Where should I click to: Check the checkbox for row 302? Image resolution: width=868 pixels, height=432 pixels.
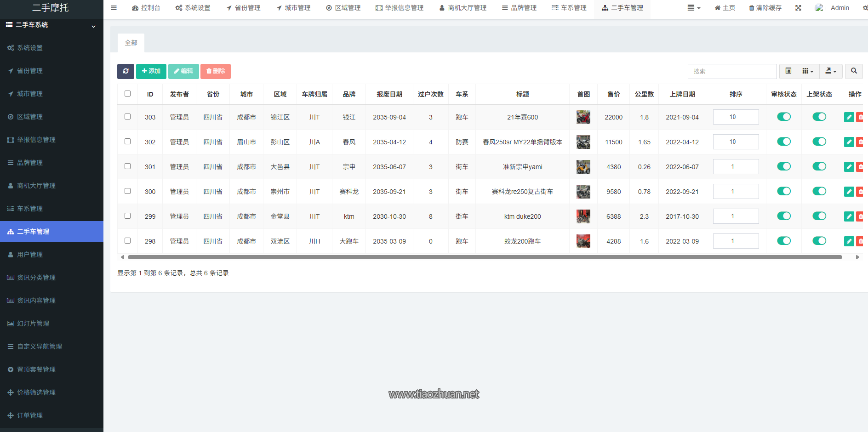[x=127, y=142]
